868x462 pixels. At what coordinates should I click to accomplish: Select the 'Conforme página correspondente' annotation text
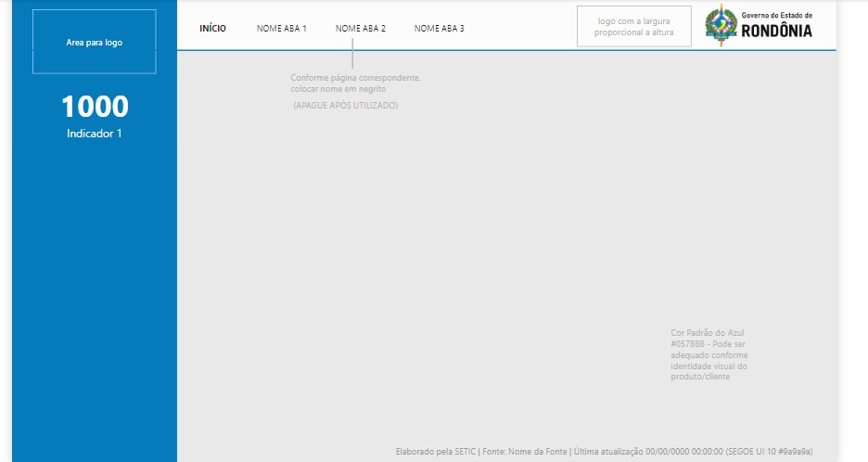[355, 83]
